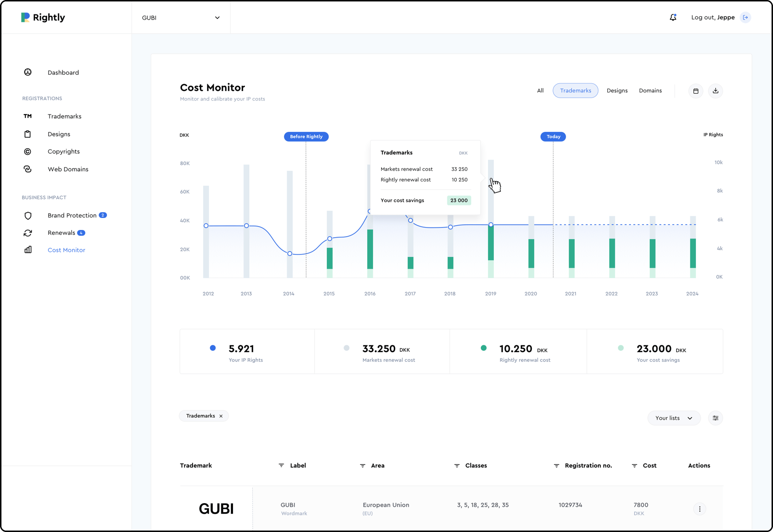Open the notifications bell
The image size is (773, 532).
[673, 17]
